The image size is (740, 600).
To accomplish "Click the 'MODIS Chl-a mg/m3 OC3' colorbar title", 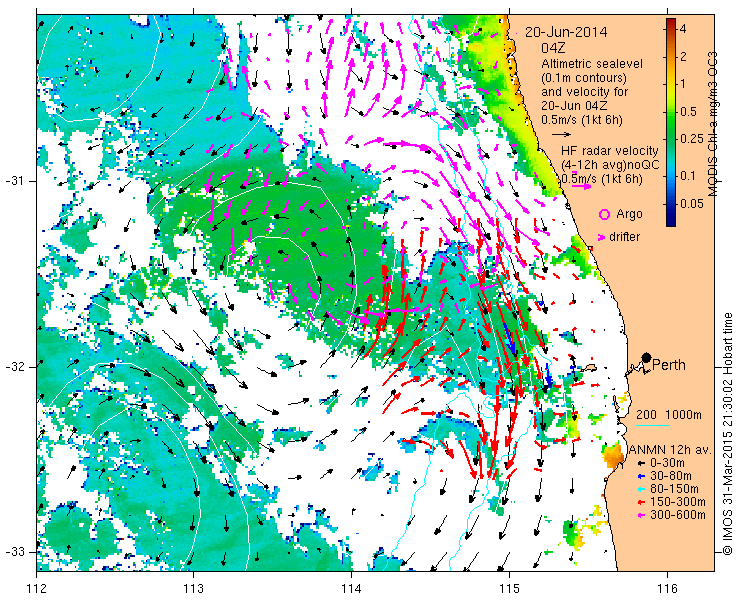I will tap(712, 124).
